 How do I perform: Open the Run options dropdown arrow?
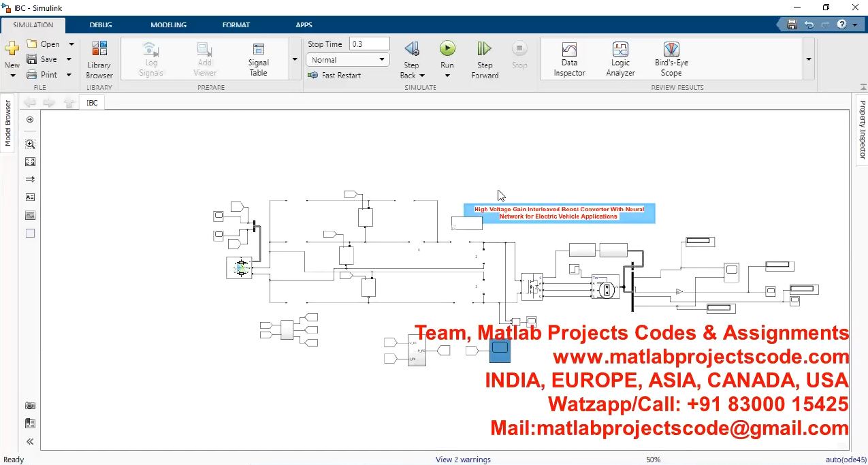(447, 76)
